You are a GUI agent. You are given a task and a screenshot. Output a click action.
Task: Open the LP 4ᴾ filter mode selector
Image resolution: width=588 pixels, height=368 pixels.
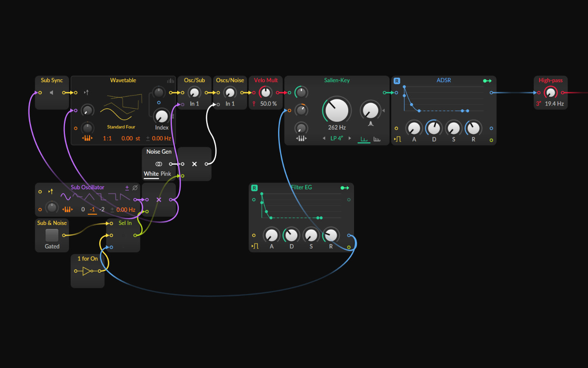coord(337,138)
